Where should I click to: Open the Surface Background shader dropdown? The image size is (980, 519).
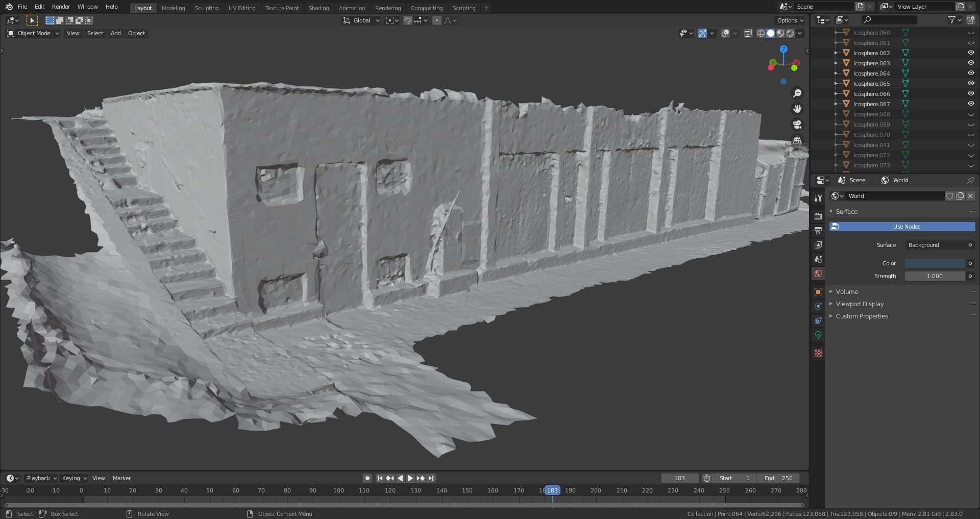pos(940,245)
